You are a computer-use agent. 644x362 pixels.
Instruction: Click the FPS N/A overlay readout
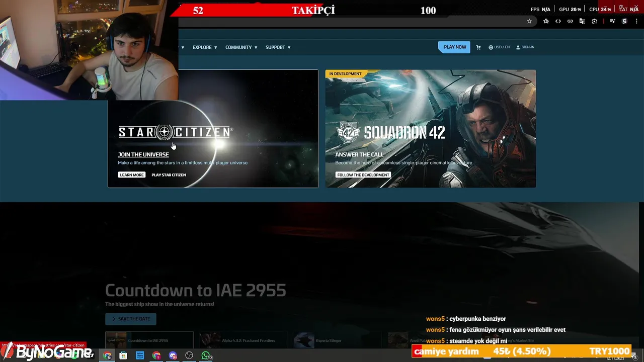(x=540, y=10)
